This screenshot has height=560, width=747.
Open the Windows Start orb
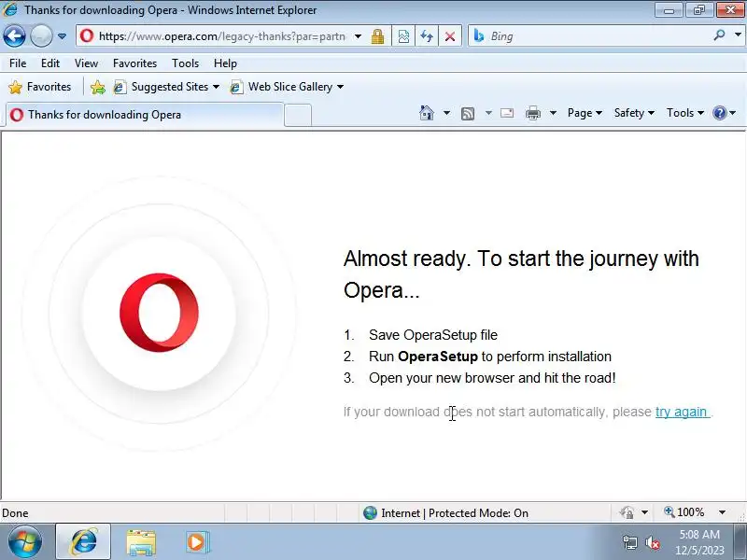click(x=25, y=542)
